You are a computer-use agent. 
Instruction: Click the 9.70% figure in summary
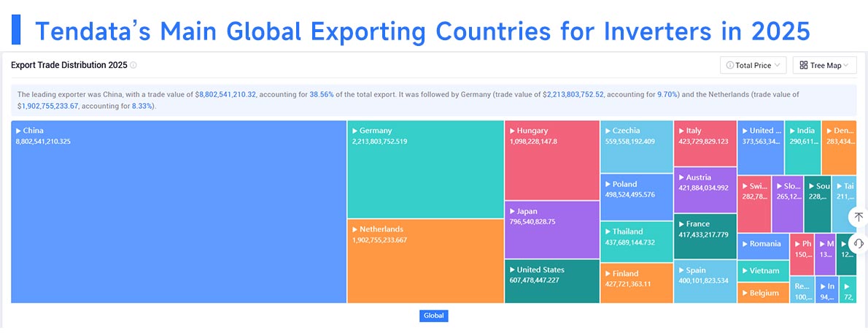click(x=667, y=95)
